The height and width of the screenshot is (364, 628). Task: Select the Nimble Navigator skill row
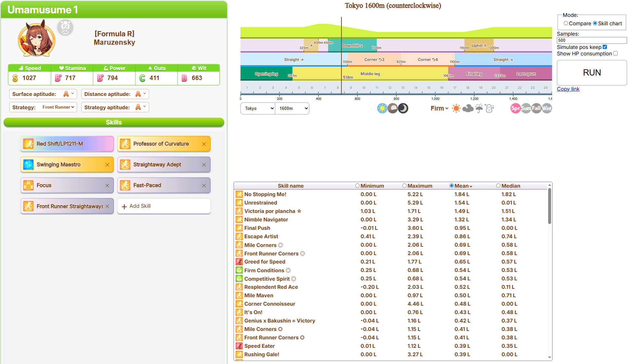pyautogui.click(x=390, y=219)
